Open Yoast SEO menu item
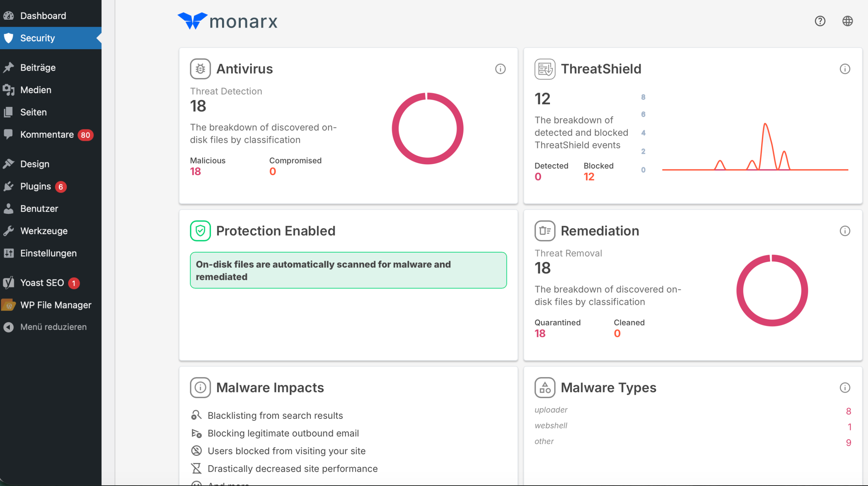 point(42,283)
